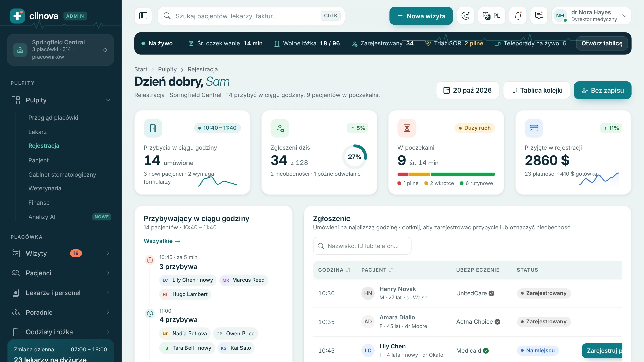The width and height of the screenshot is (644, 362).
Task: Open date picker 20 paź 2026
Action: point(468,90)
